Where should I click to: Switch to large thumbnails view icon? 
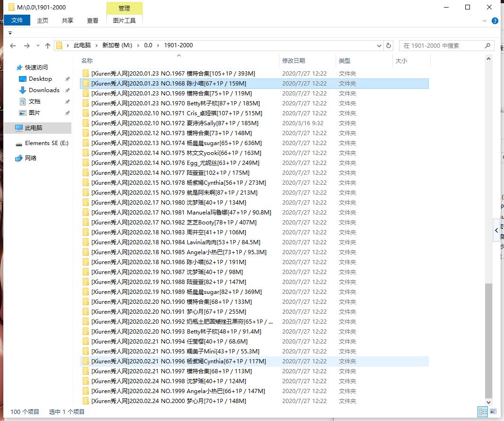(493, 412)
